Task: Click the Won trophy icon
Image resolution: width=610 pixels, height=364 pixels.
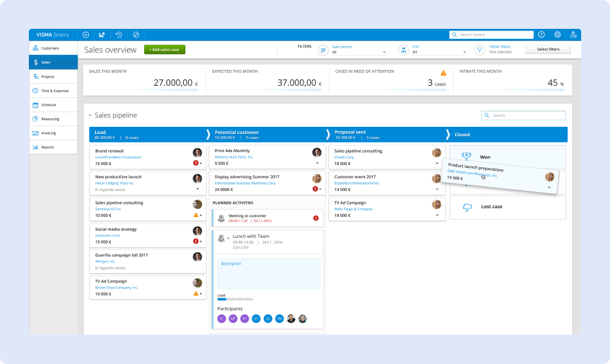Action: pos(466,156)
